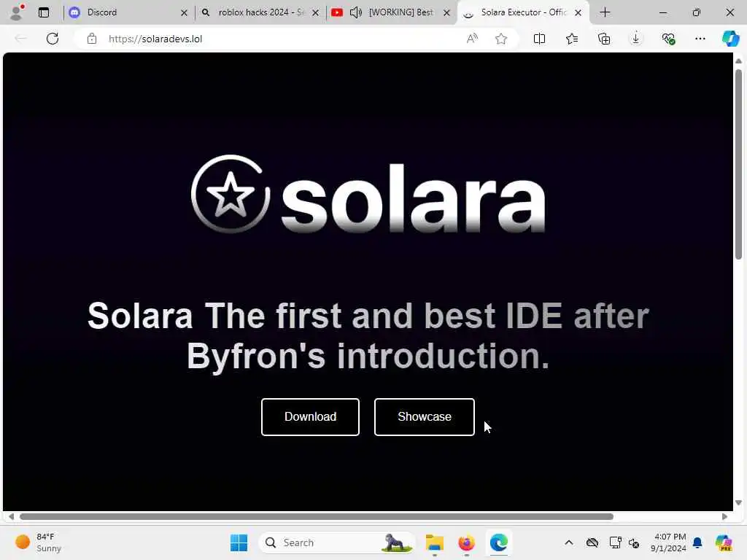Open the Copilot sidebar icon
Viewport: 747px width, 560px height.
click(730, 39)
